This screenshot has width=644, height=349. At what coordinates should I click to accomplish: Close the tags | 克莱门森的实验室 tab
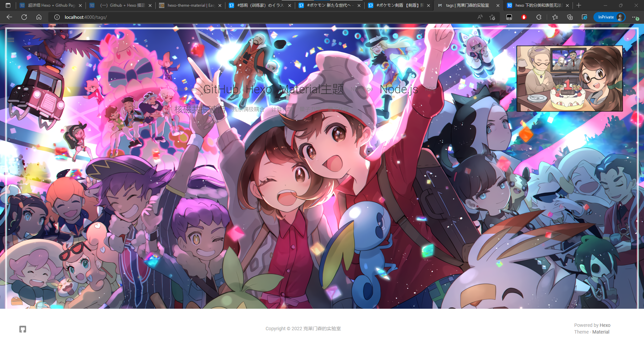click(498, 5)
